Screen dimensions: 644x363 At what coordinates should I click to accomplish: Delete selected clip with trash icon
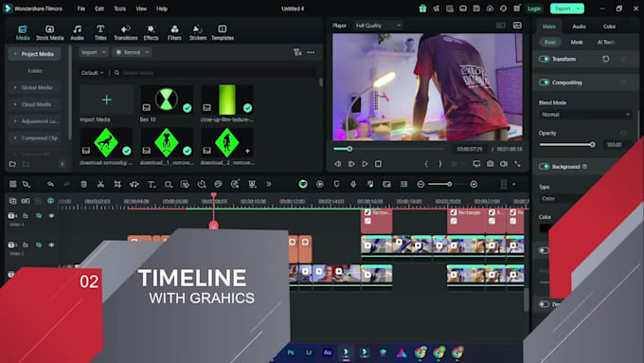click(83, 184)
